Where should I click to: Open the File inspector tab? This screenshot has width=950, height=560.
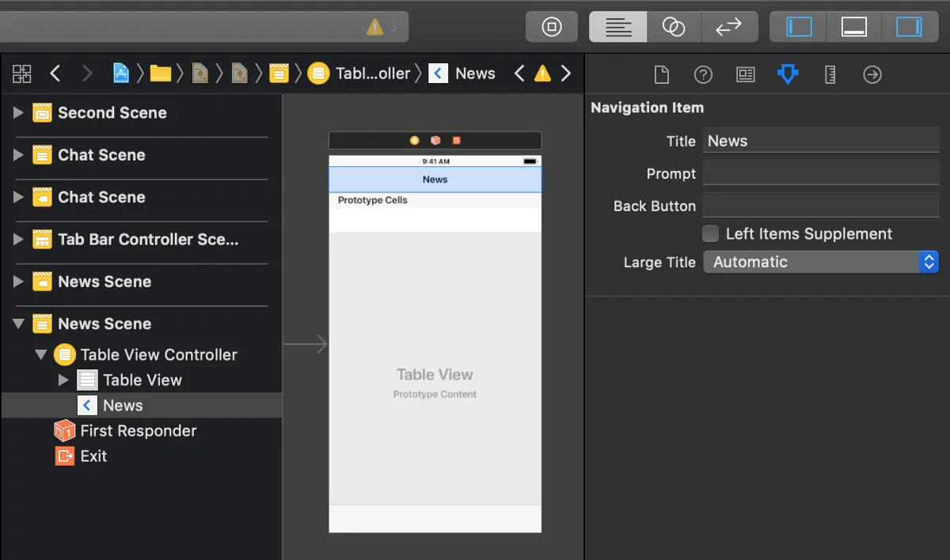661,74
